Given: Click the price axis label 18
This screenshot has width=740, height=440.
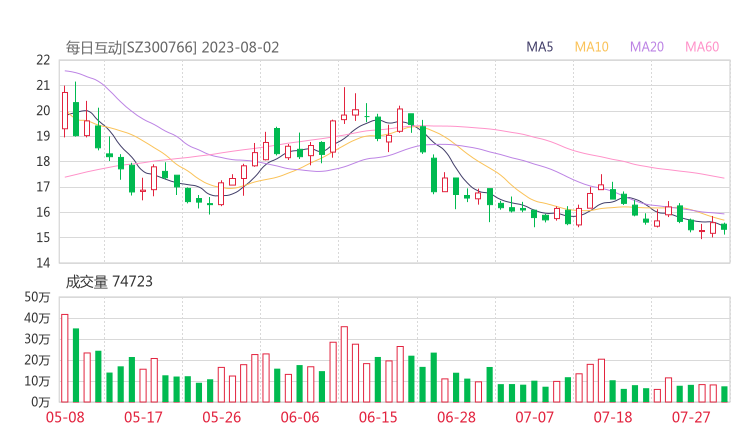Looking at the screenshot, I should [x=43, y=161].
